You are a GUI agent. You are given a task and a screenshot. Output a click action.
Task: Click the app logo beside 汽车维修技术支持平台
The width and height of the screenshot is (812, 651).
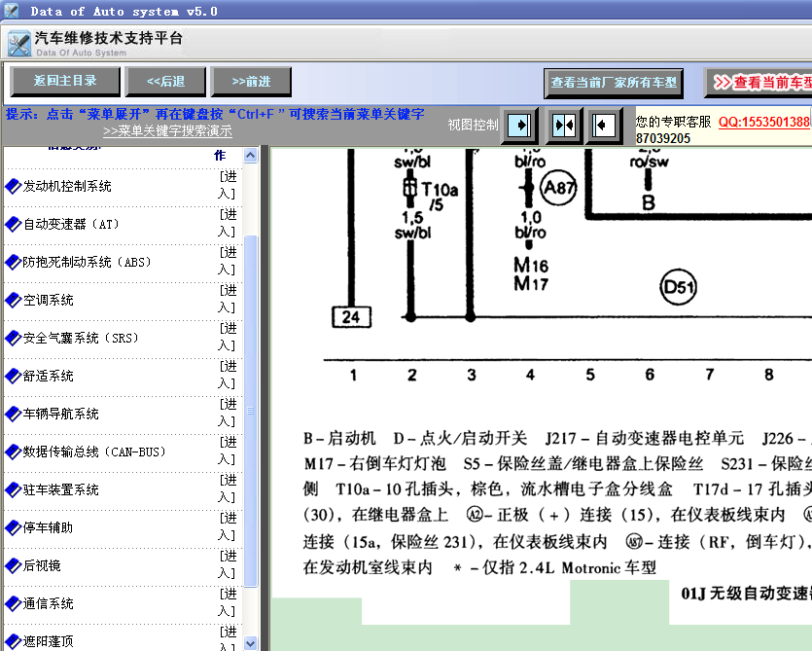click(19, 44)
